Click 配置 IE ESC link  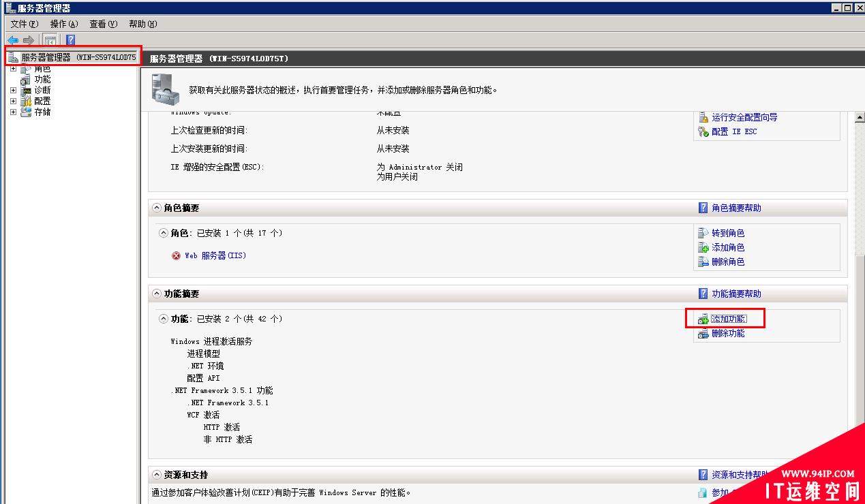pyautogui.click(x=734, y=131)
